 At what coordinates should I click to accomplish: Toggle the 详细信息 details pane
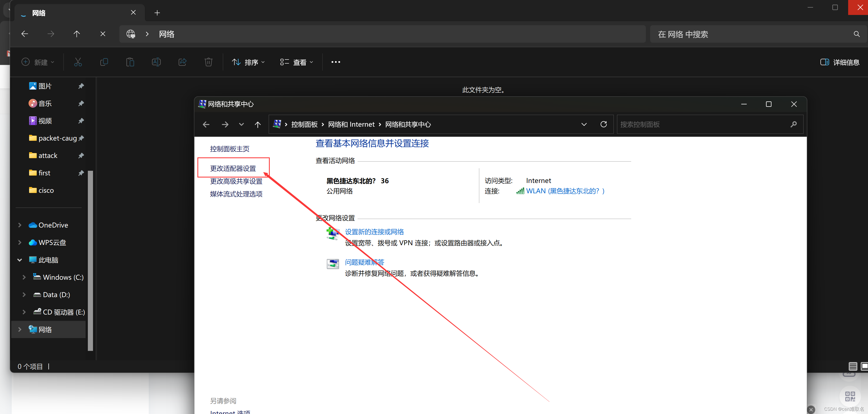(x=840, y=62)
